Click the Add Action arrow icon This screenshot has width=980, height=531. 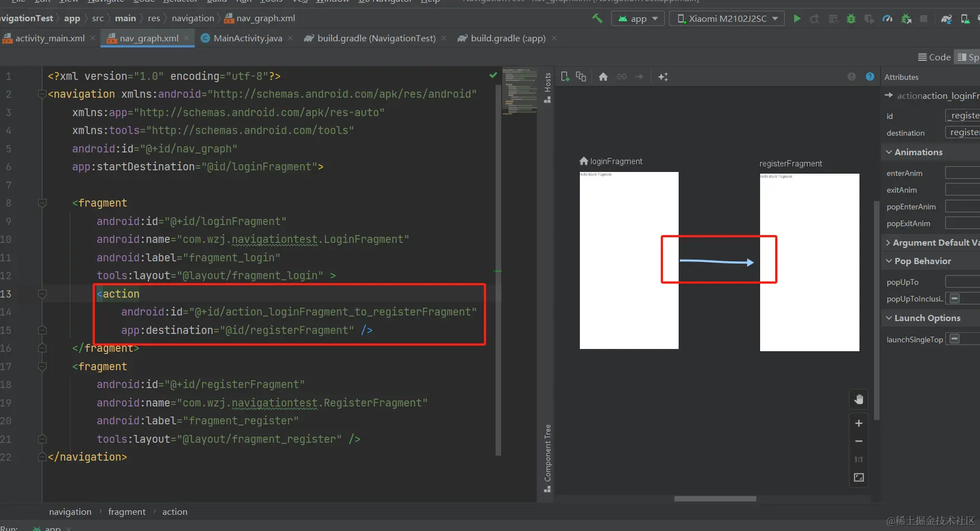point(640,76)
